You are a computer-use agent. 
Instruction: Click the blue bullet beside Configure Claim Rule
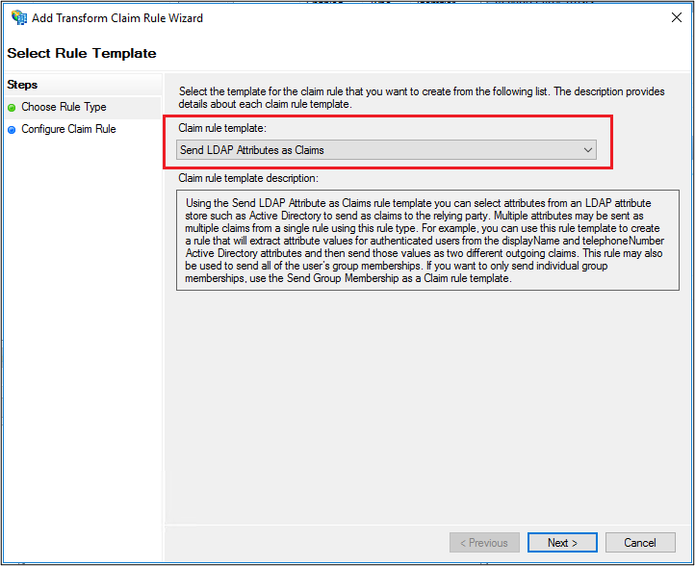click(x=12, y=129)
